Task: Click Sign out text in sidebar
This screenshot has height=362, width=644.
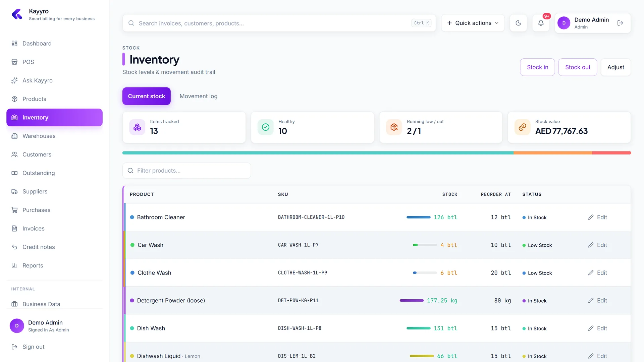Action: (34, 347)
